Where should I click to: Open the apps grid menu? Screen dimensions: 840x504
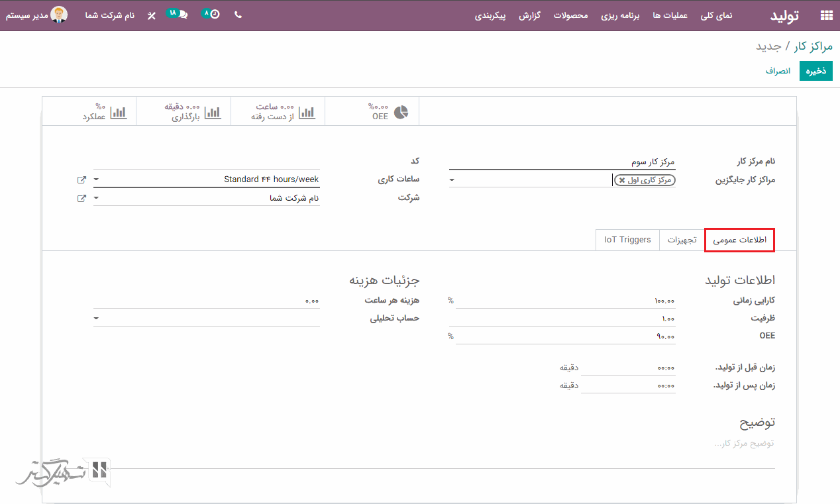point(826,15)
